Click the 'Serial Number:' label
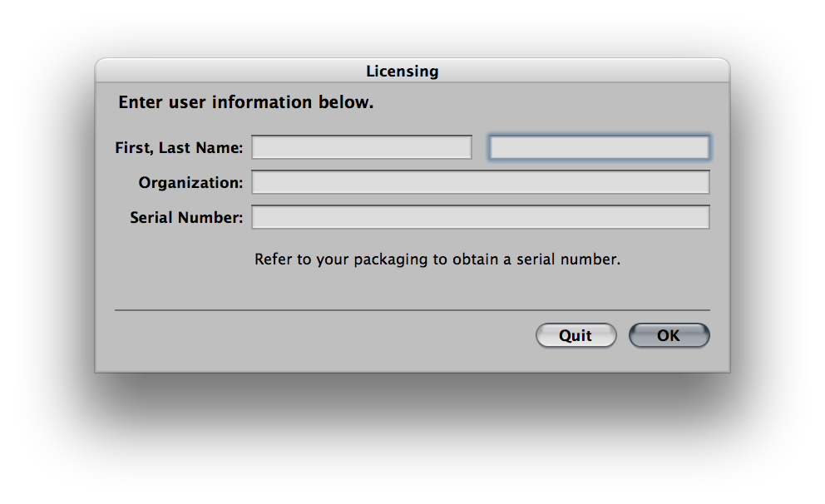This screenshot has width=825, height=504. (x=186, y=217)
